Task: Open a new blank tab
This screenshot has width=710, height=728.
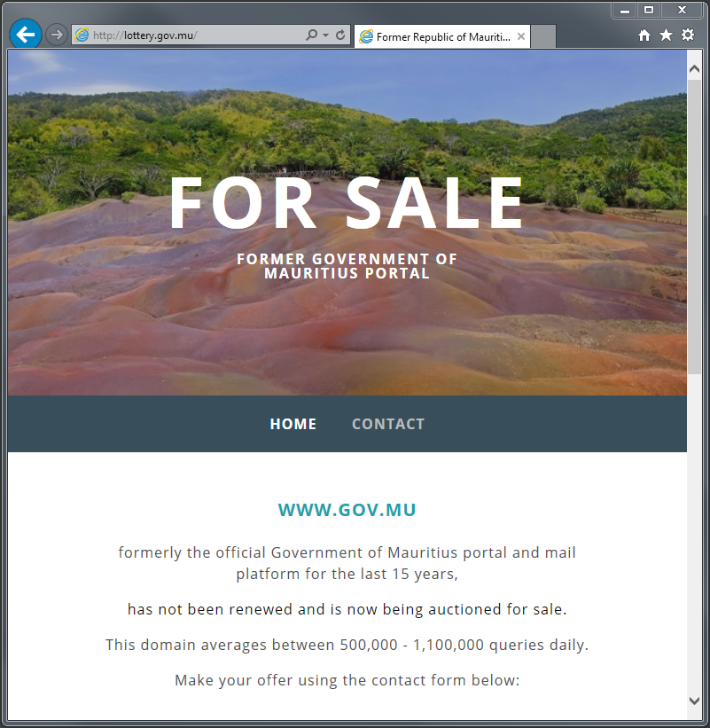Action: click(543, 36)
